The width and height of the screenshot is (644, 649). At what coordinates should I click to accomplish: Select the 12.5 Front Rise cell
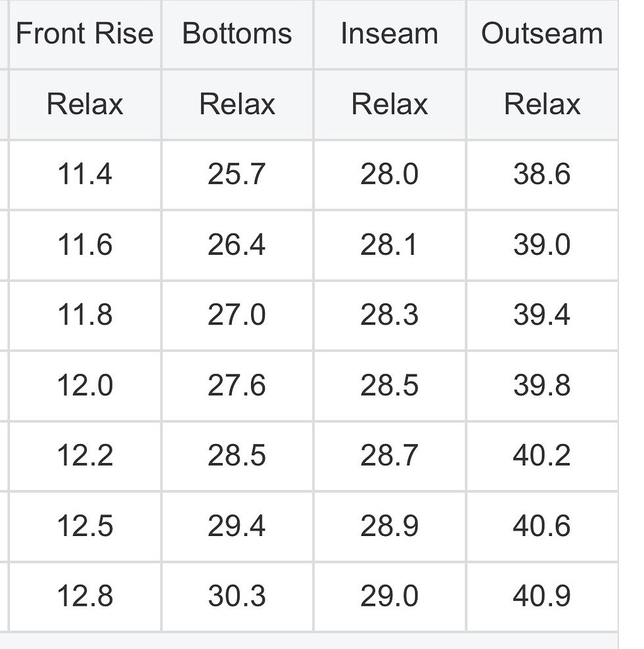point(85,526)
